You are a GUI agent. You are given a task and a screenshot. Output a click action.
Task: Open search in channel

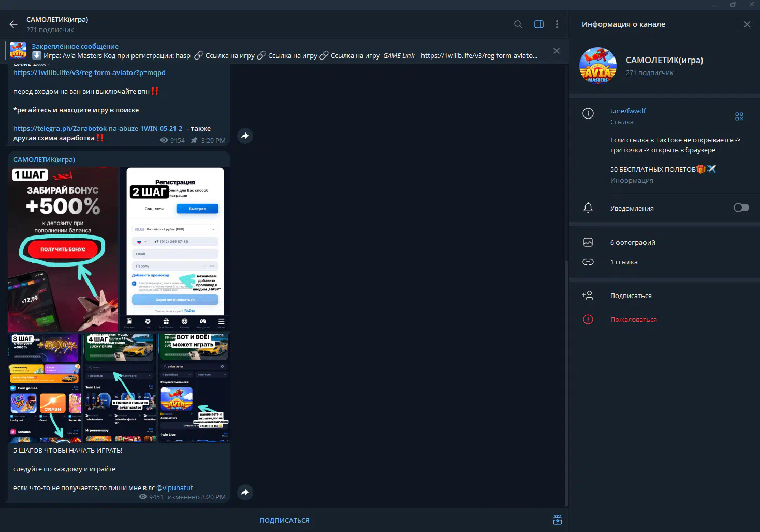[518, 24]
